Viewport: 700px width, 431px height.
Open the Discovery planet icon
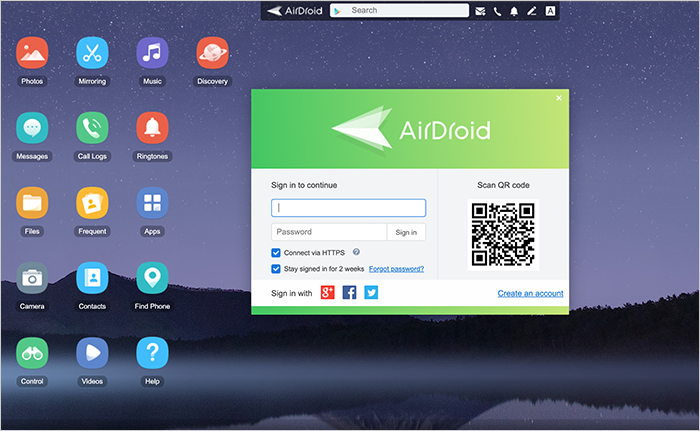(212, 53)
